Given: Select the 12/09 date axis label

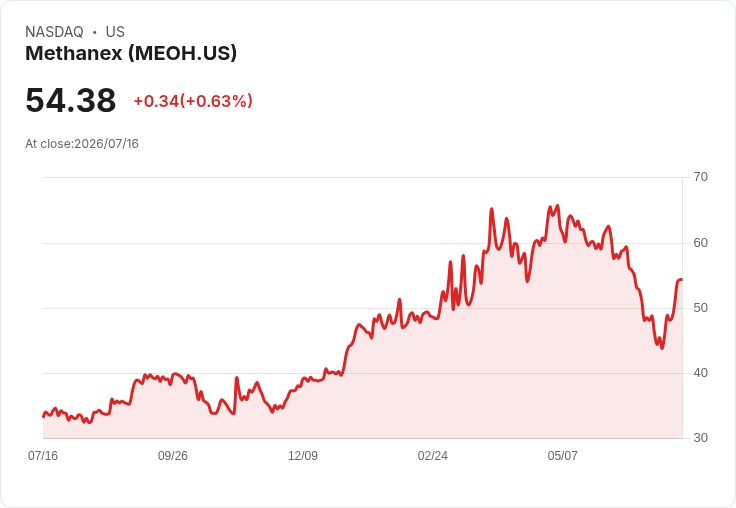Looking at the screenshot, I should point(303,455).
